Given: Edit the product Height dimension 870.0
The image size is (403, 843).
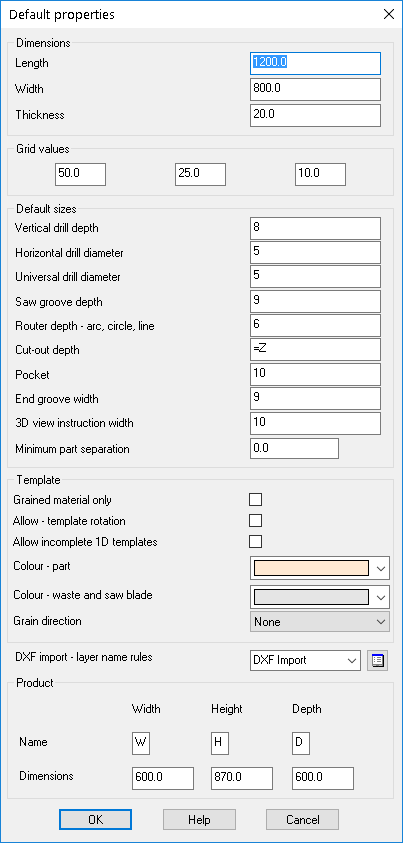Looking at the screenshot, I should tap(242, 778).
